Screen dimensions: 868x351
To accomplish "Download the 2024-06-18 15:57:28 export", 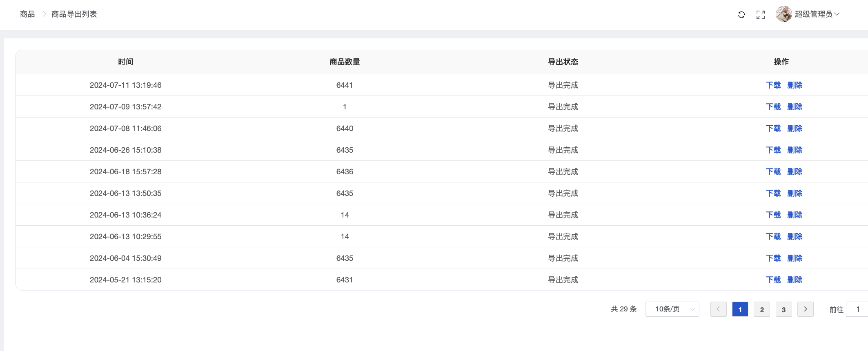I will point(773,171).
